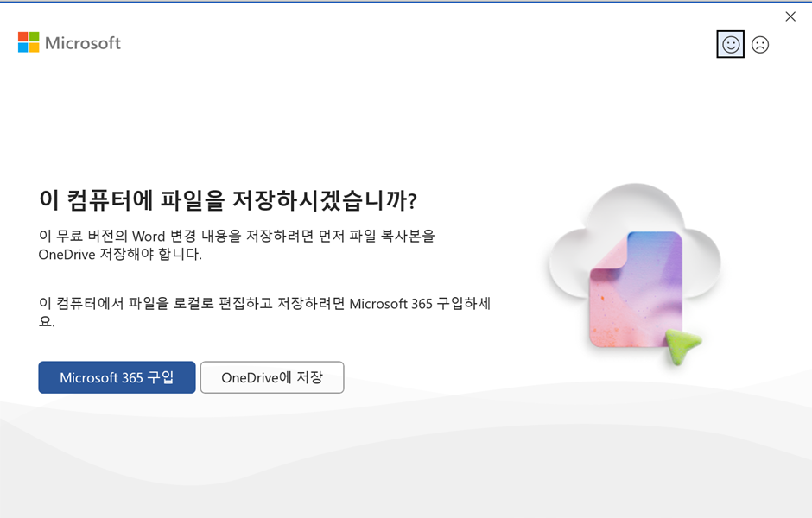
Task: Click the Microsoft logo
Action: [69, 42]
